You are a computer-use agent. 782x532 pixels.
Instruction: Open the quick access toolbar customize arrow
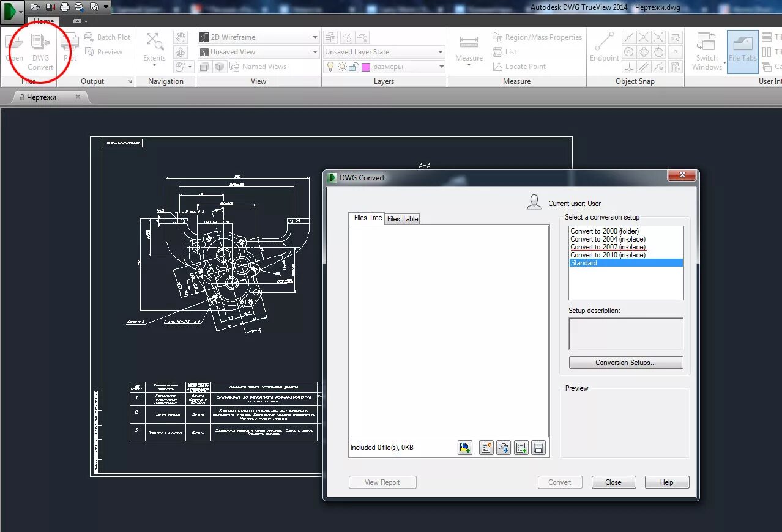[x=106, y=7]
